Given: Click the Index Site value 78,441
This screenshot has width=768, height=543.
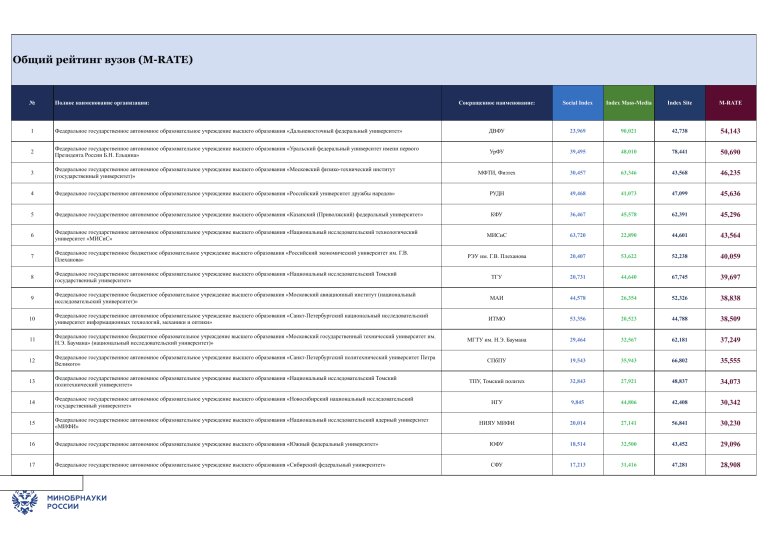Looking at the screenshot, I should tap(679, 152).
